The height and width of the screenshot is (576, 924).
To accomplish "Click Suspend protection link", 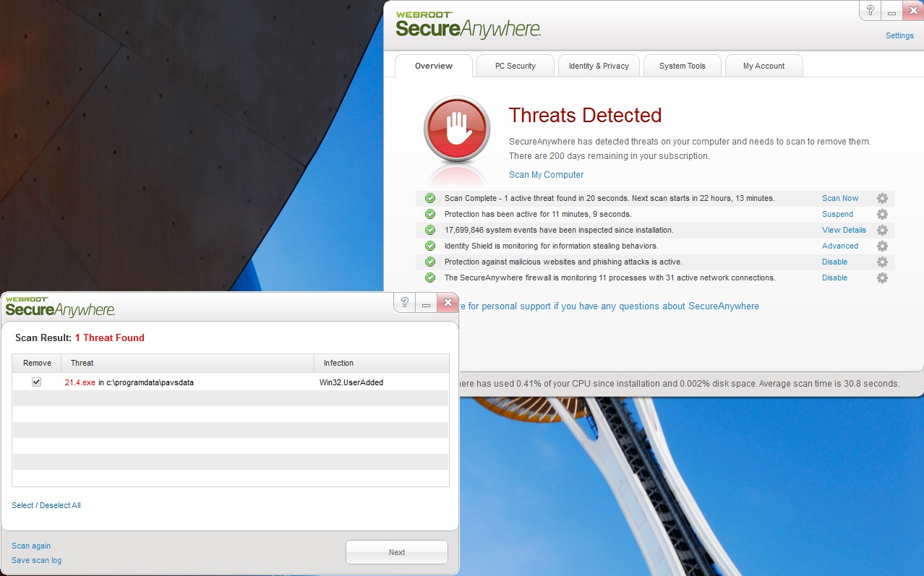I will 837,214.
